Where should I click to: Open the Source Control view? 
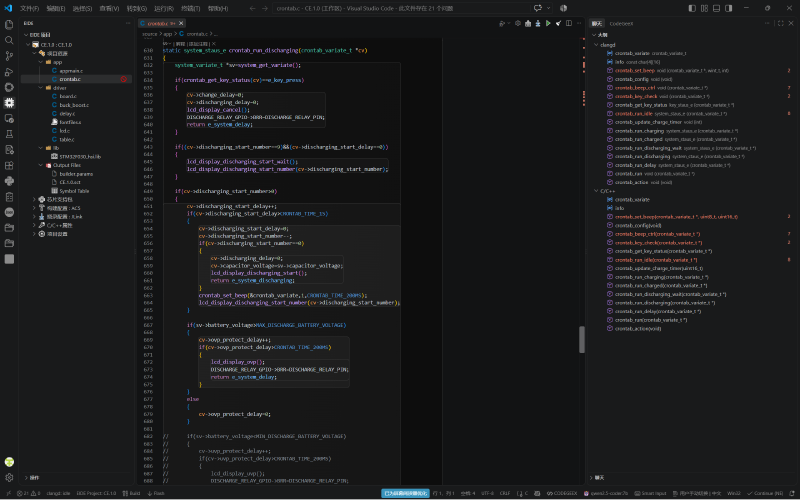tap(9, 56)
